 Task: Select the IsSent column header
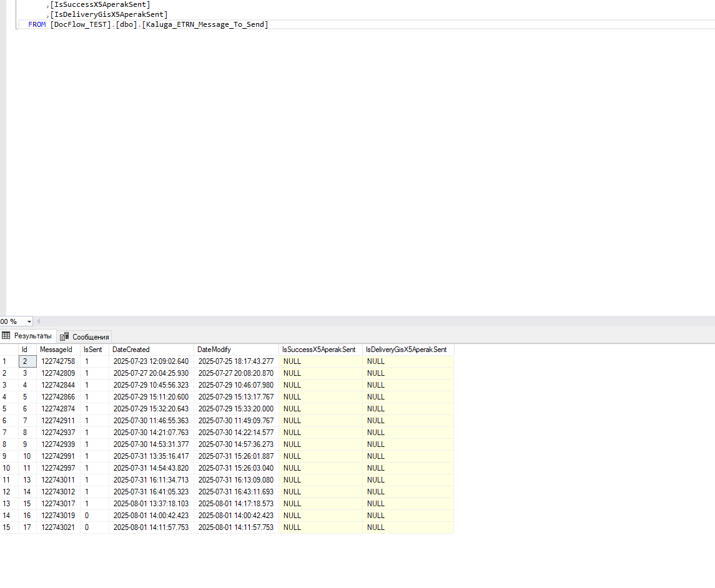[x=94, y=350]
